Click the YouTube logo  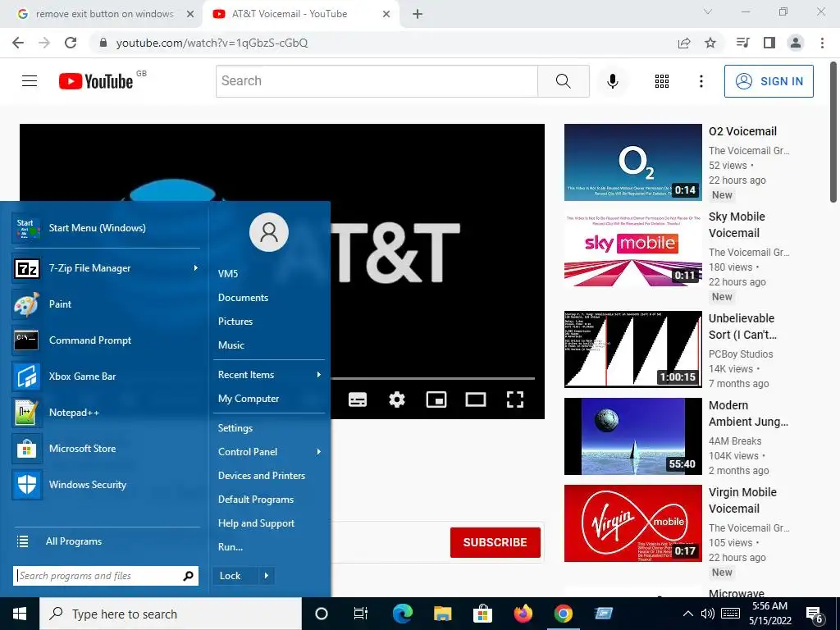tap(96, 81)
